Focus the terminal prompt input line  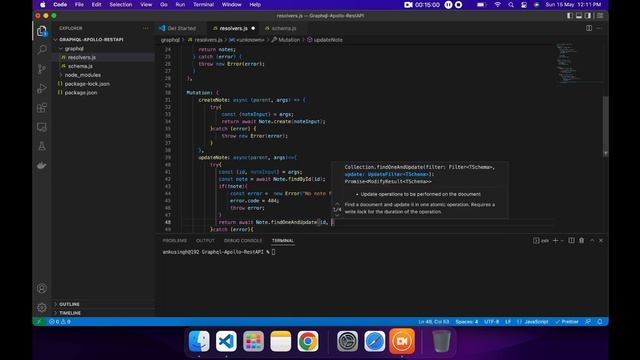point(273,252)
